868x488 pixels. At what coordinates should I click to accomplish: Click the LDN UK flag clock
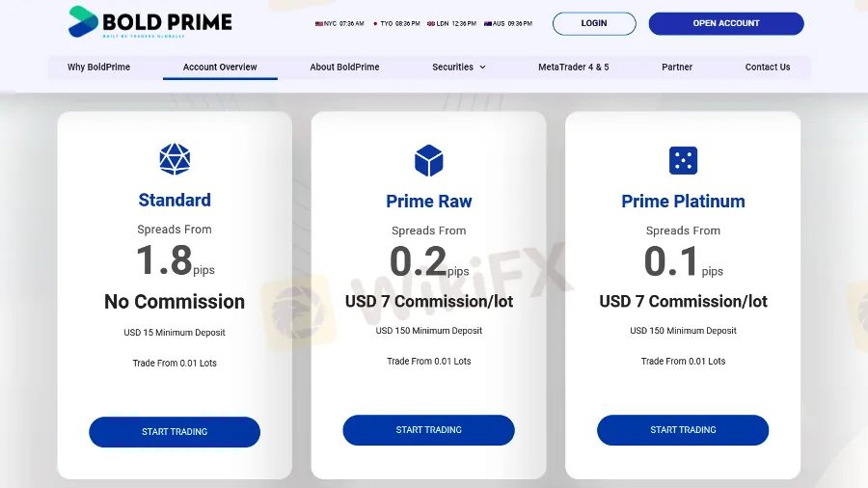coord(452,23)
